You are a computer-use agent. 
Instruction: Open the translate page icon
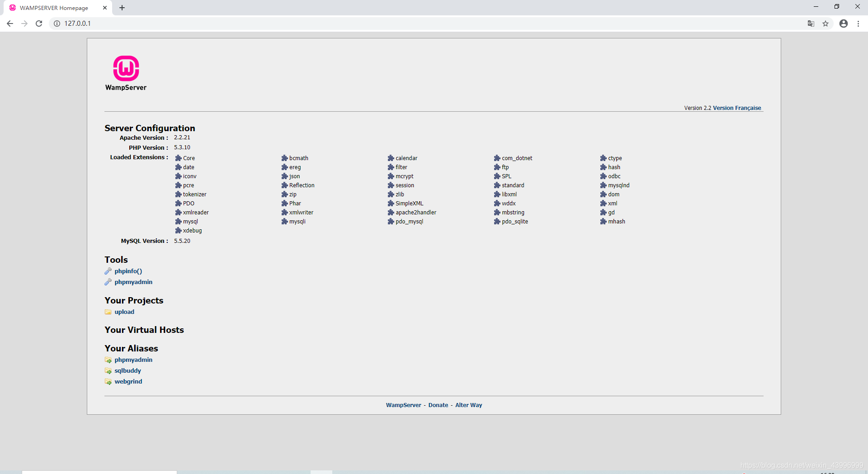[x=811, y=24]
